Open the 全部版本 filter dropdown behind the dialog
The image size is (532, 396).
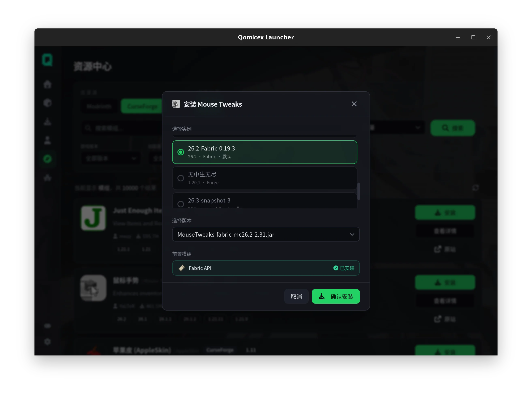110,158
